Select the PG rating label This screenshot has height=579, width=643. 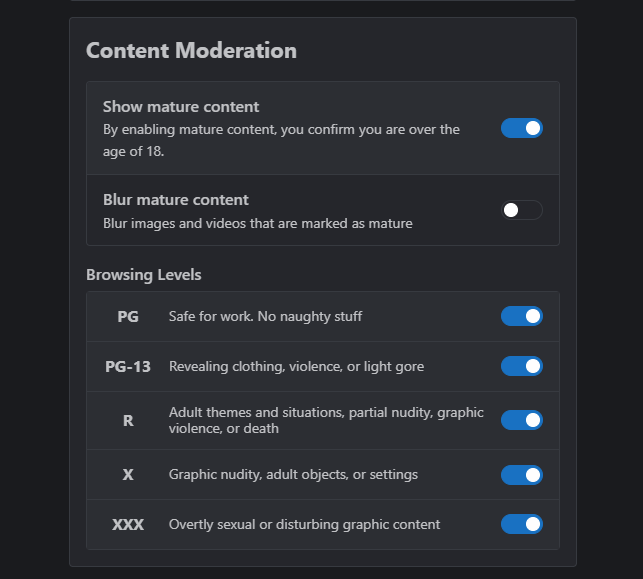pyautogui.click(x=128, y=316)
